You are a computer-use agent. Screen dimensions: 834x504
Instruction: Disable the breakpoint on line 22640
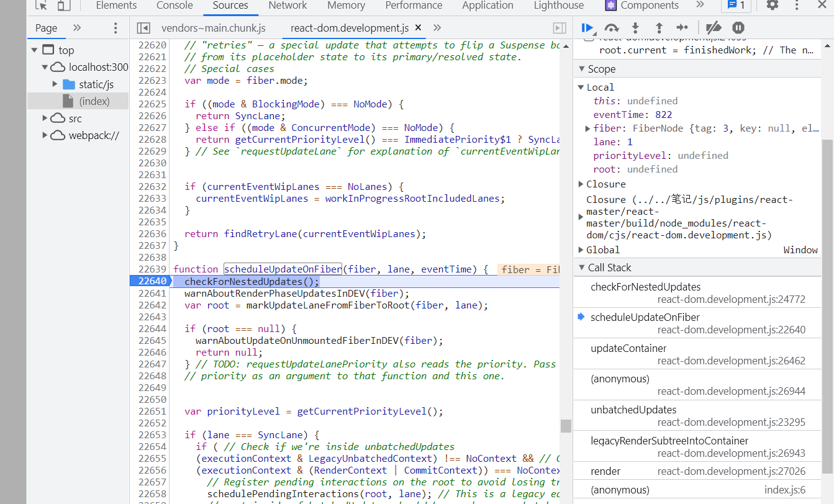(152, 281)
